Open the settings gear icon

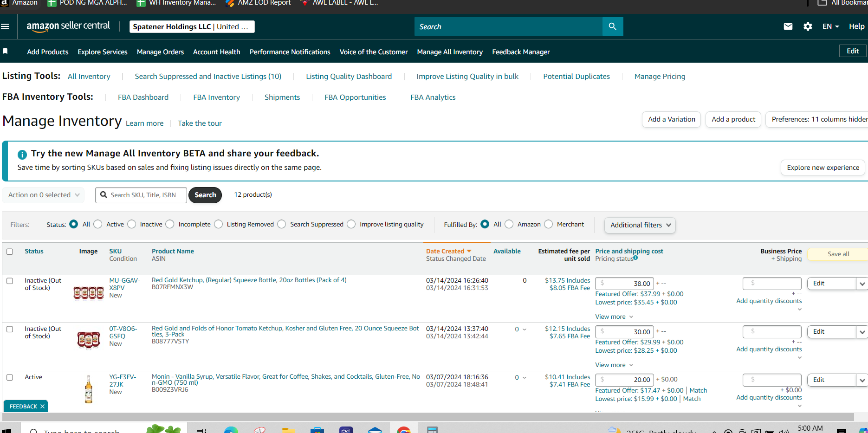click(x=808, y=26)
